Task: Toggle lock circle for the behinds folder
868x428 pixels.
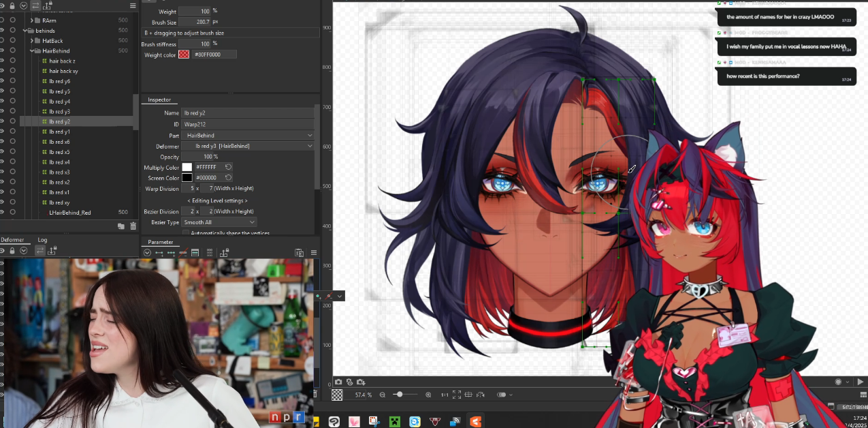Action: tap(12, 31)
